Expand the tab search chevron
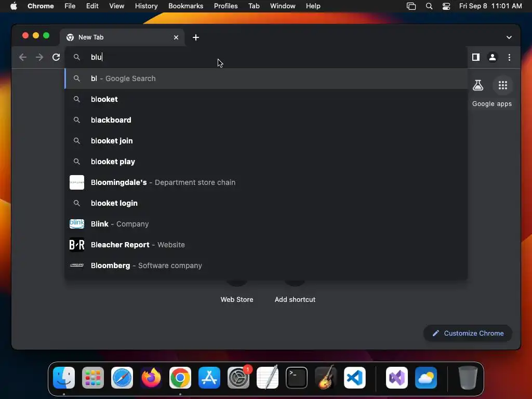This screenshot has height=399, width=532. click(x=509, y=37)
